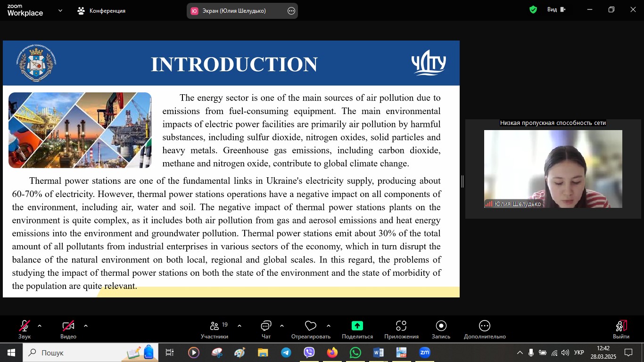Unmute microphone with the Звук button
The image size is (644, 362).
[x=25, y=329]
